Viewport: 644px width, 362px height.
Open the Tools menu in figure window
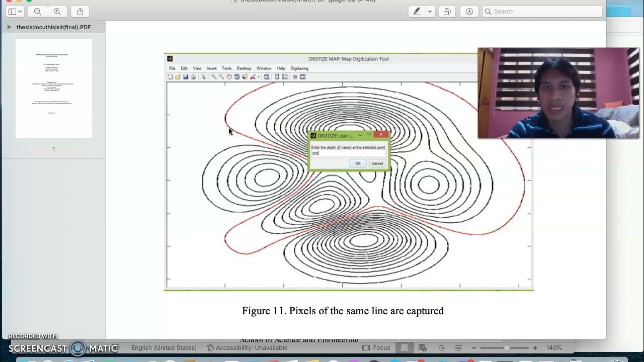tap(227, 68)
